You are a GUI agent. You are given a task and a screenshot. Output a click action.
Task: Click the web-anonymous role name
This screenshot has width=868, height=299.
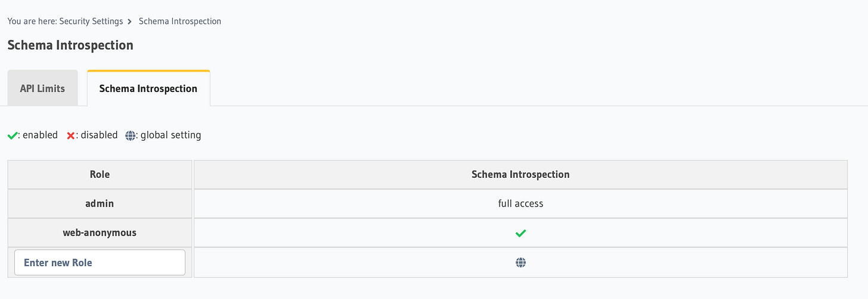coord(100,233)
